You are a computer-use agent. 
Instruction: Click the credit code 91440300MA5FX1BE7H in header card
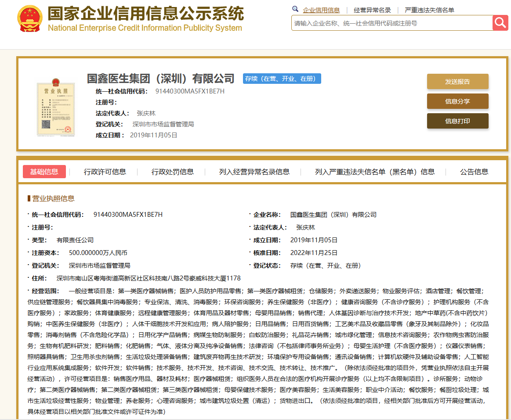pos(190,91)
